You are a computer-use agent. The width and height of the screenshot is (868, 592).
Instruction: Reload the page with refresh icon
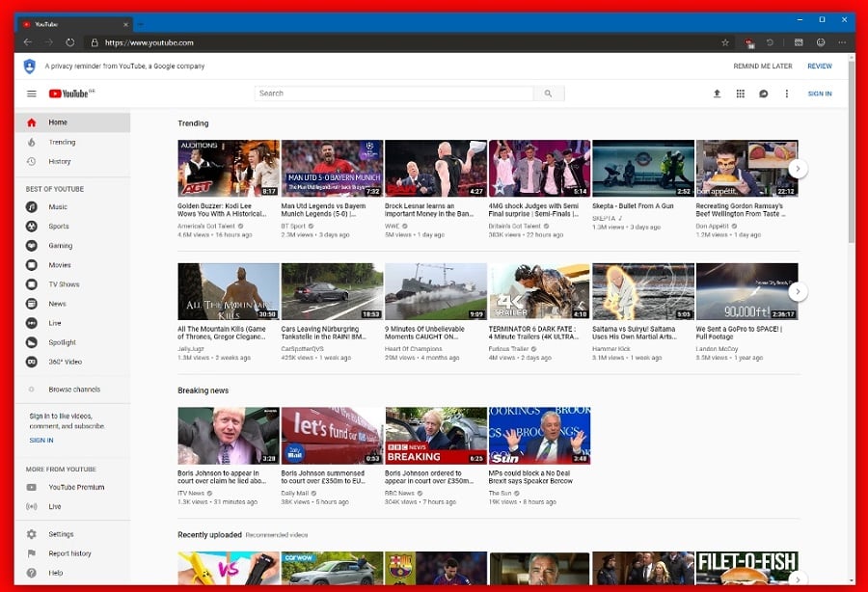(69, 42)
